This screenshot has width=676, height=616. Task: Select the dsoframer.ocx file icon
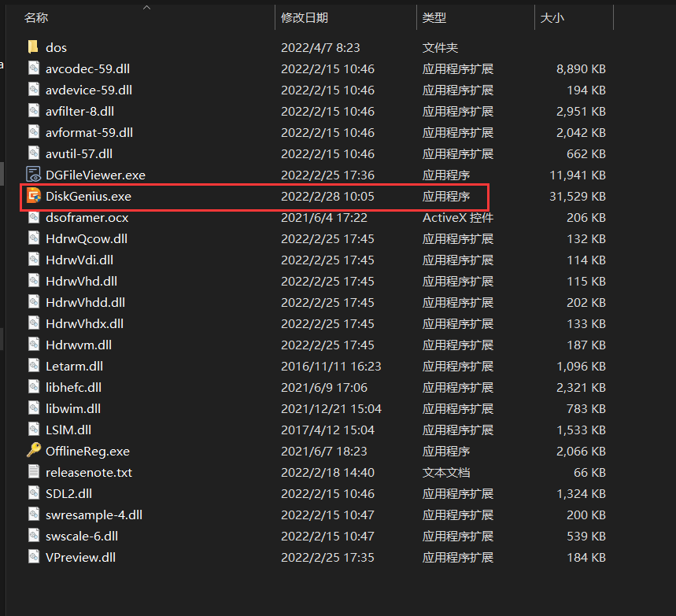(x=34, y=217)
